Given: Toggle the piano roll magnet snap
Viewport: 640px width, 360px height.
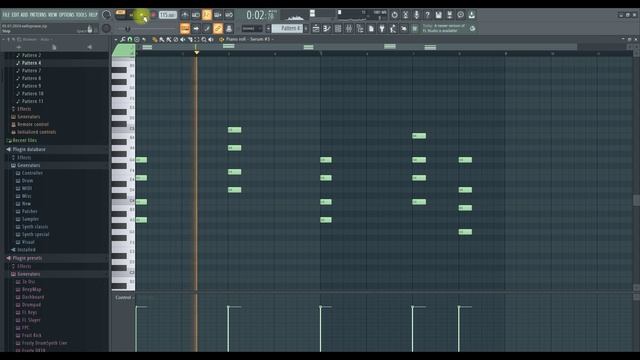Looking at the screenshot, I should pyautogui.click(x=130, y=40).
